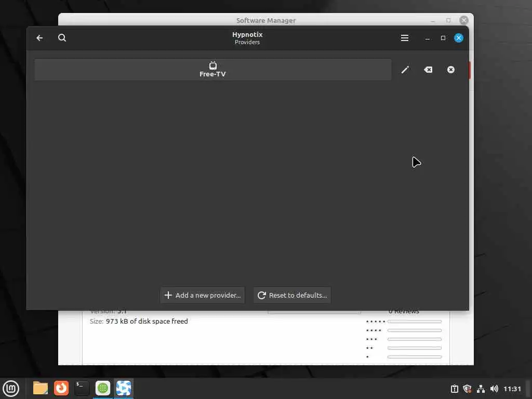Minimize the Hypnotix window
532x399 pixels.
click(x=428, y=38)
